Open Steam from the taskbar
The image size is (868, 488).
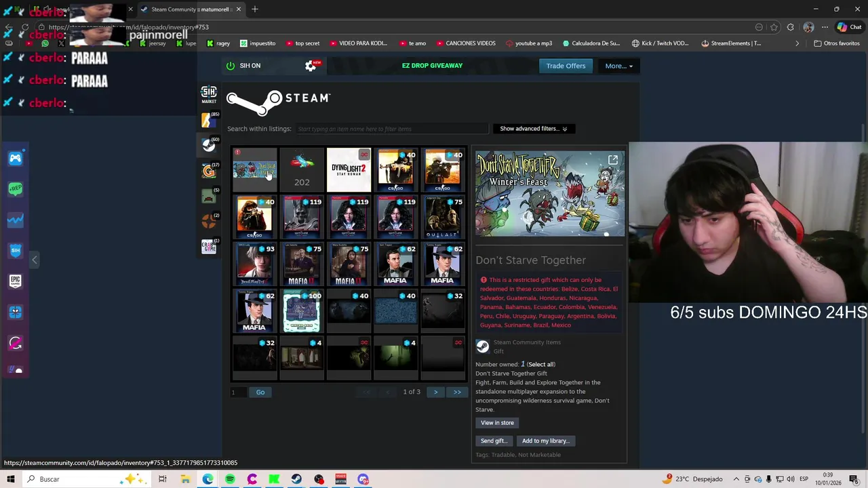[296, 479]
